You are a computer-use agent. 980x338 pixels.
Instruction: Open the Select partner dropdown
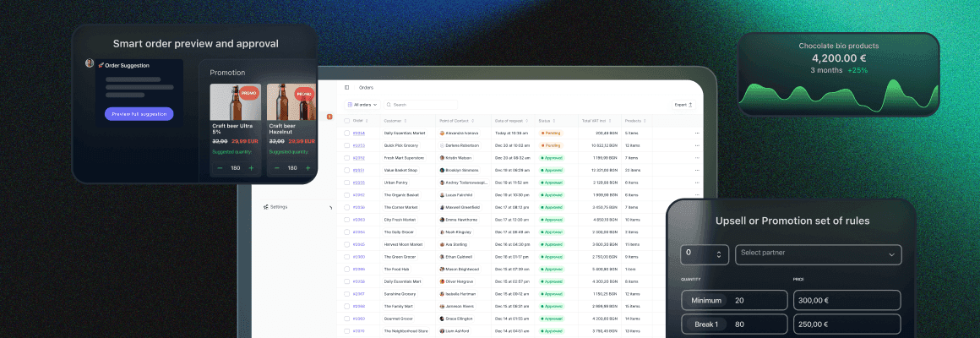pos(818,254)
